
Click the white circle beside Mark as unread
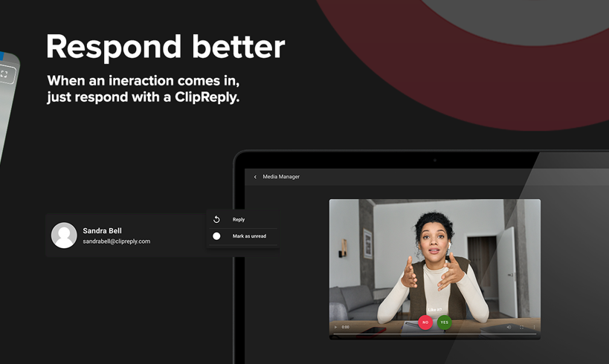[216, 236]
